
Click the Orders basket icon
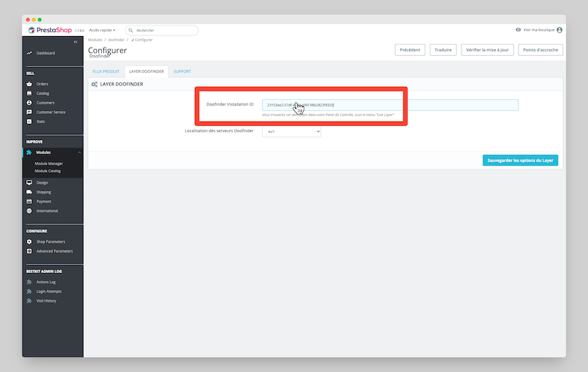click(x=29, y=83)
